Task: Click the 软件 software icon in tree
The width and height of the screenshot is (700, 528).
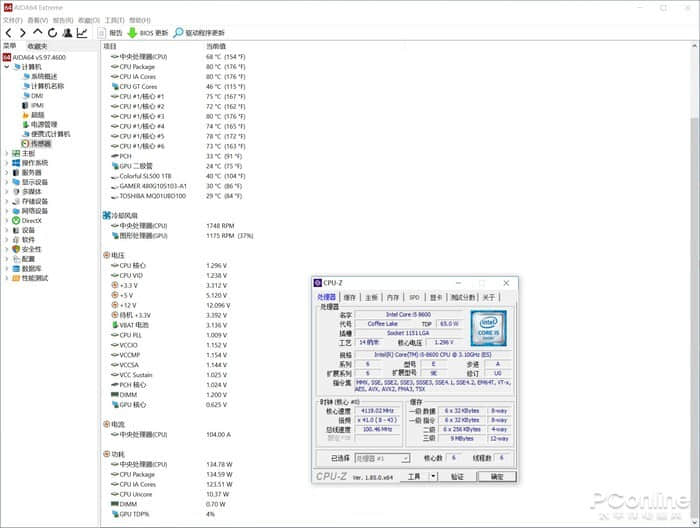Action: 16,240
